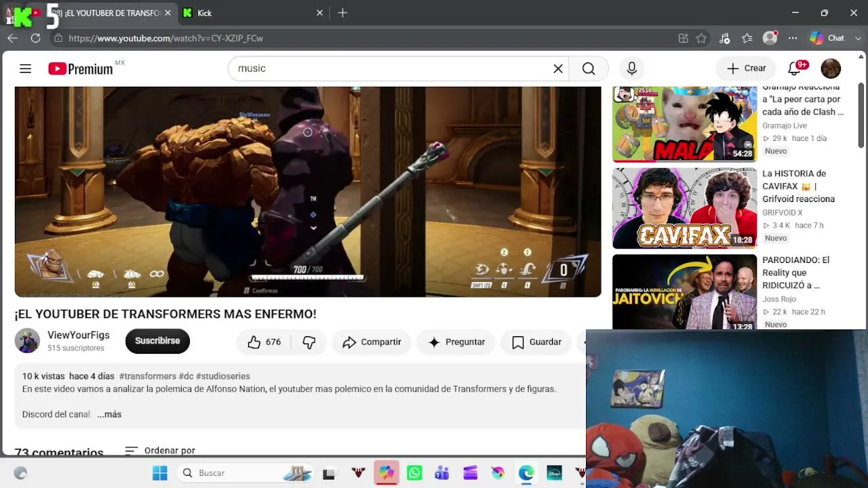Open Copilot from the taskbar

[387, 473]
